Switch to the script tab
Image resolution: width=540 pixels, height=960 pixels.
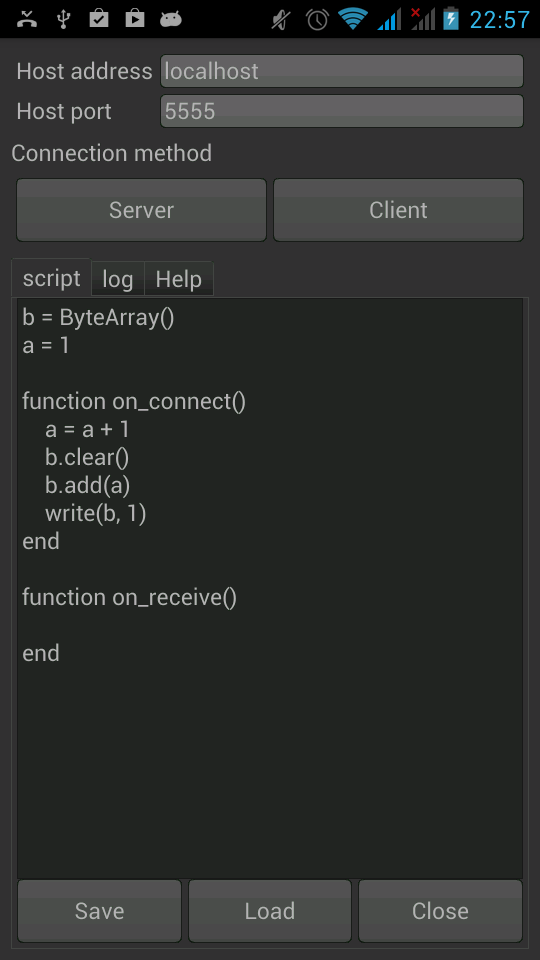(51, 278)
